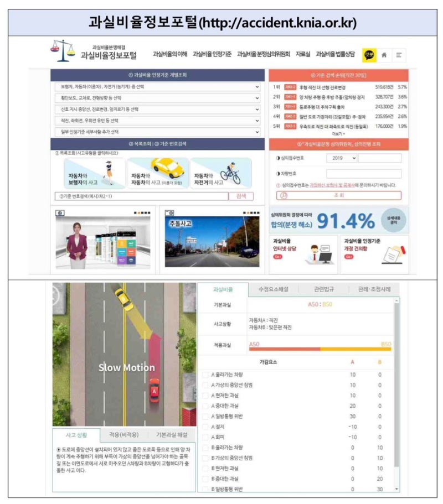The image size is (443, 504).
Task: Open 통로주행 대 주차구획 출차 ranking entry
Action: [x=322, y=107]
